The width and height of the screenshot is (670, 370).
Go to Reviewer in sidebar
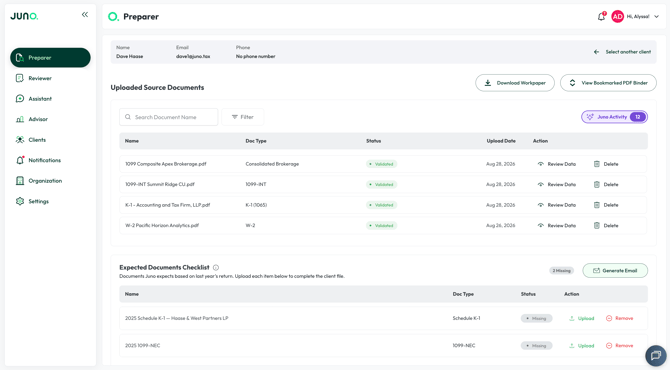tap(40, 78)
